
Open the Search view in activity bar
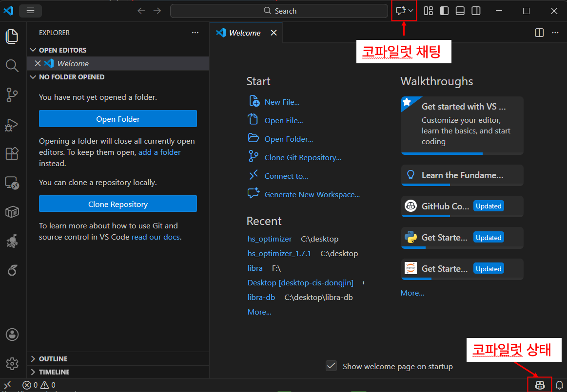pos(12,66)
